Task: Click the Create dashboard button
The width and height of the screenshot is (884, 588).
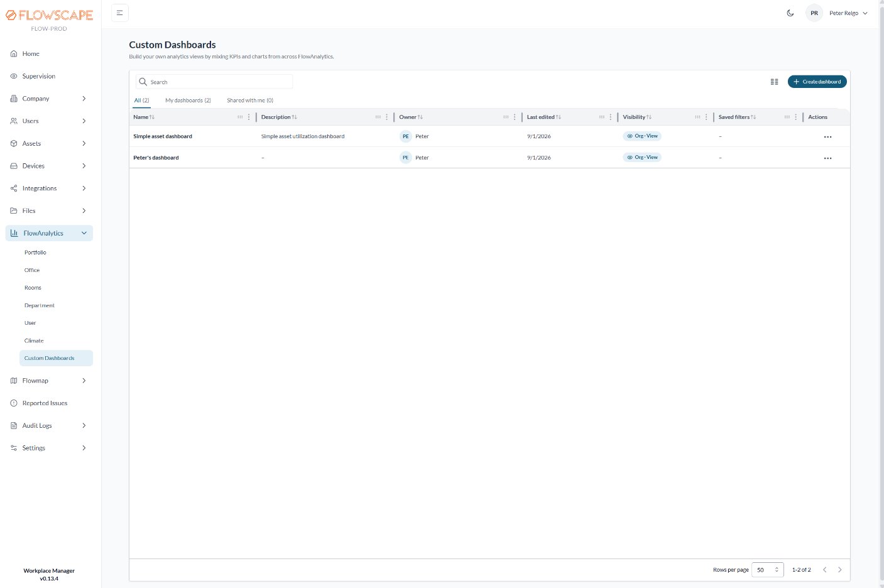Action: coord(817,82)
